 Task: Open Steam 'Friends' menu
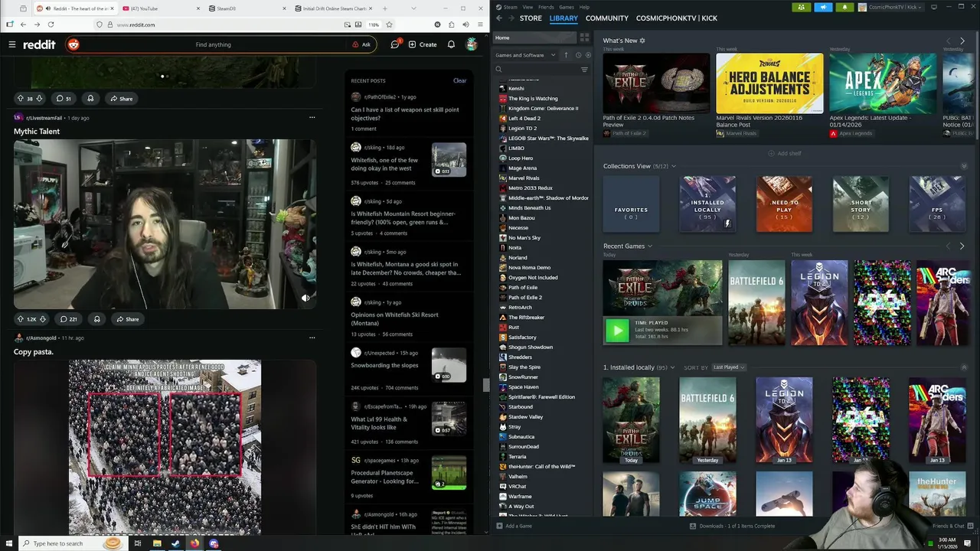[x=546, y=7]
